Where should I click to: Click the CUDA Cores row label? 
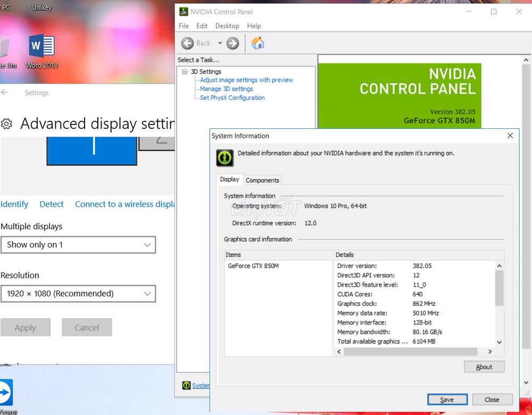click(x=354, y=294)
